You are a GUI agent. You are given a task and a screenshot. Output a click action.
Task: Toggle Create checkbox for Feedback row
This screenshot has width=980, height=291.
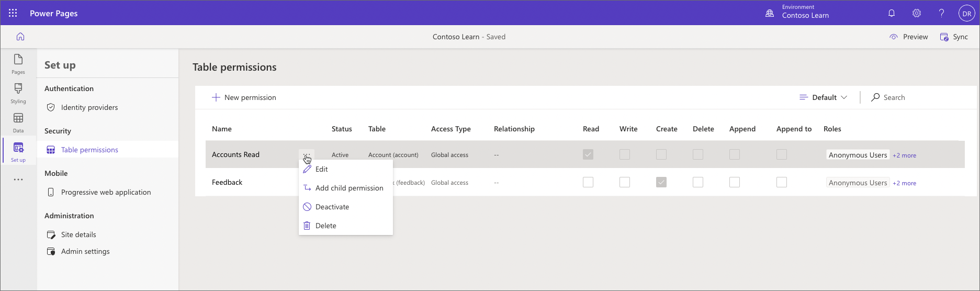(661, 182)
